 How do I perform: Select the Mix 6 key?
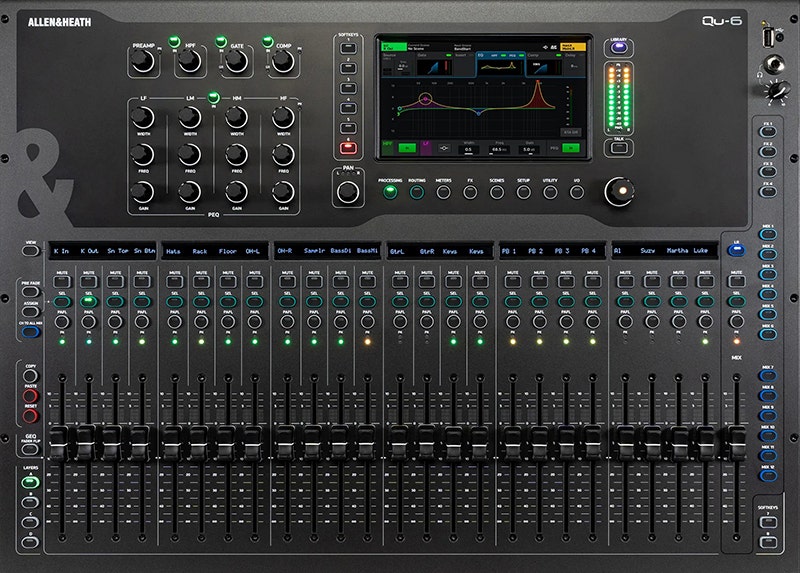pyautogui.click(x=768, y=334)
